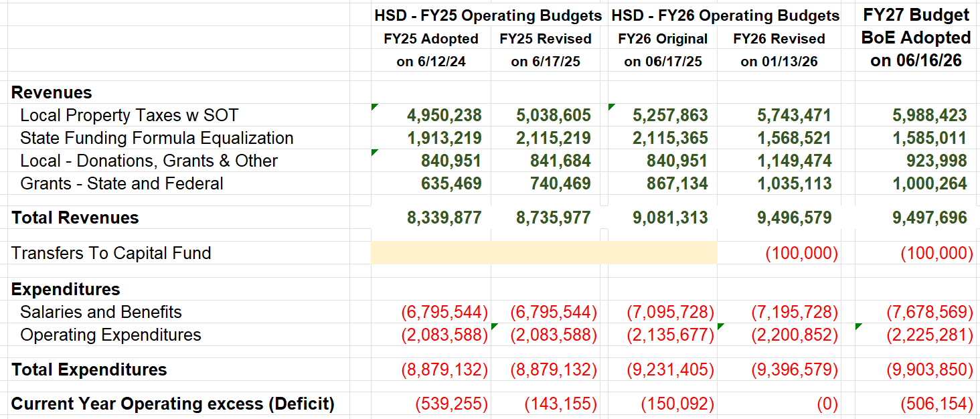The width and height of the screenshot is (980, 419).
Task: Select total revenues value 9,496,579
Action: [x=795, y=218]
